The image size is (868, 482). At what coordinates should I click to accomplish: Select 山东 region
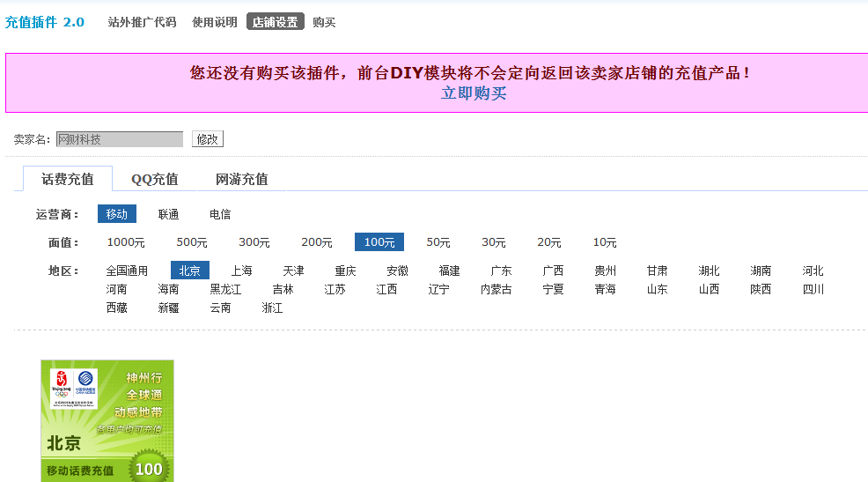657,289
